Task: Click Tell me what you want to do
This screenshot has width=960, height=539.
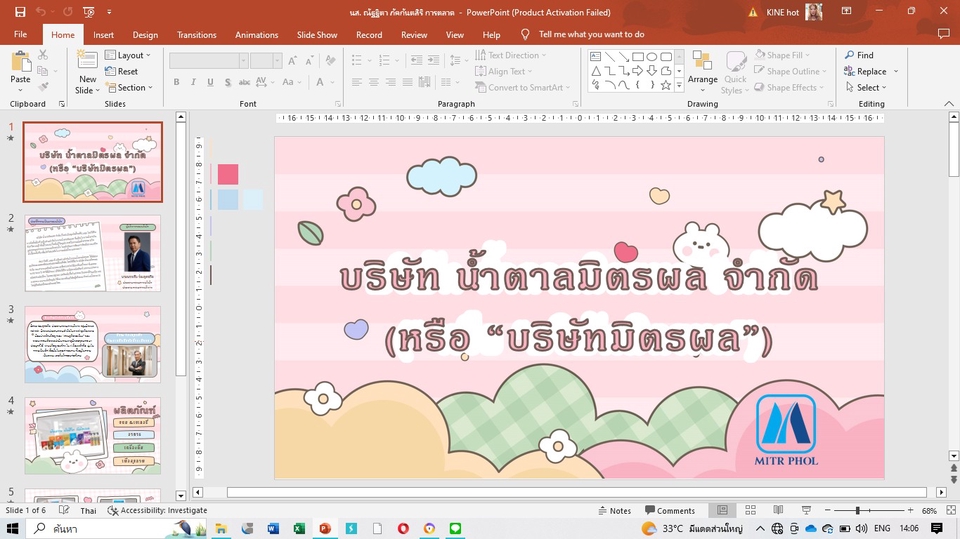Action: click(x=591, y=34)
